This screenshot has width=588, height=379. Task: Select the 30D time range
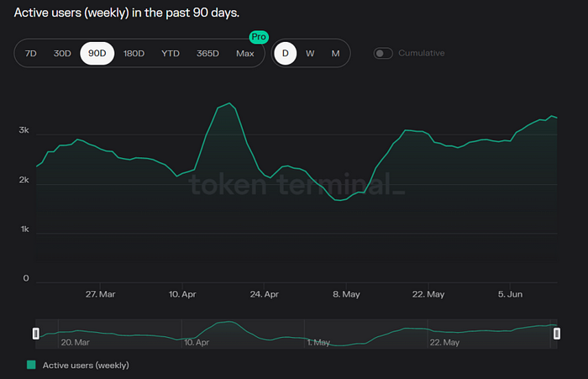click(x=62, y=54)
